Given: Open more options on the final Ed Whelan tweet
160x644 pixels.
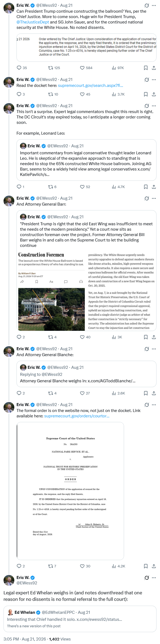Looking at the screenshot, I should 154,578.
